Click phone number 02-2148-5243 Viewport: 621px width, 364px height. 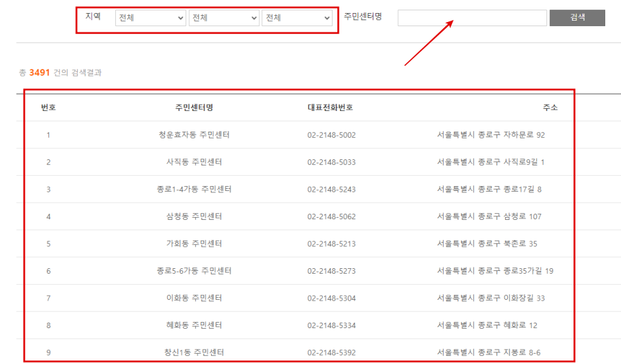pyautogui.click(x=331, y=190)
